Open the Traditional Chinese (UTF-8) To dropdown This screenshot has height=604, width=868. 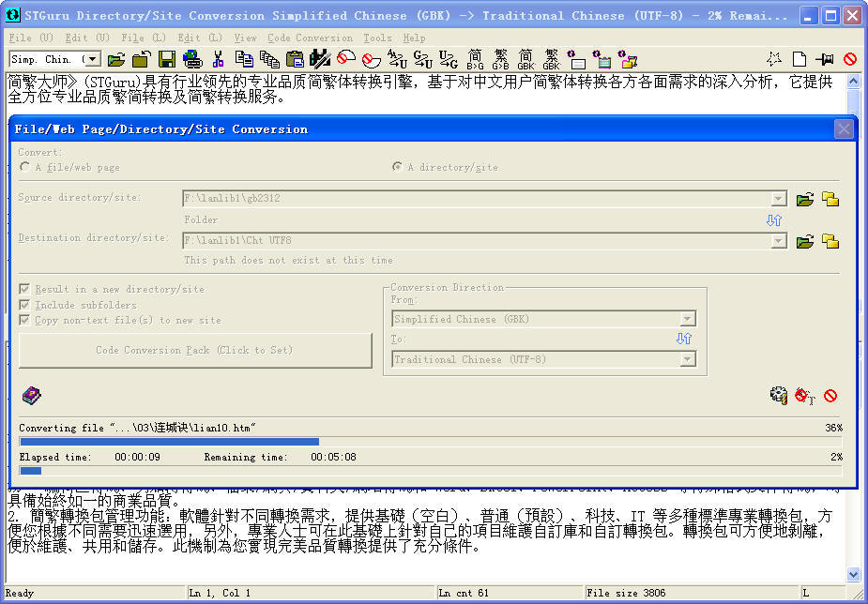pos(686,357)
